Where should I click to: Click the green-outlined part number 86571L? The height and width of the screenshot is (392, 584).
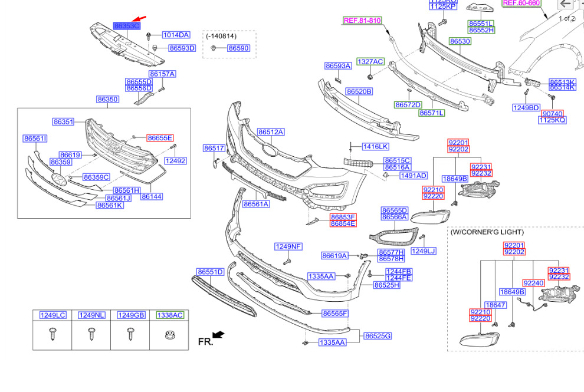tap(432, 113)
